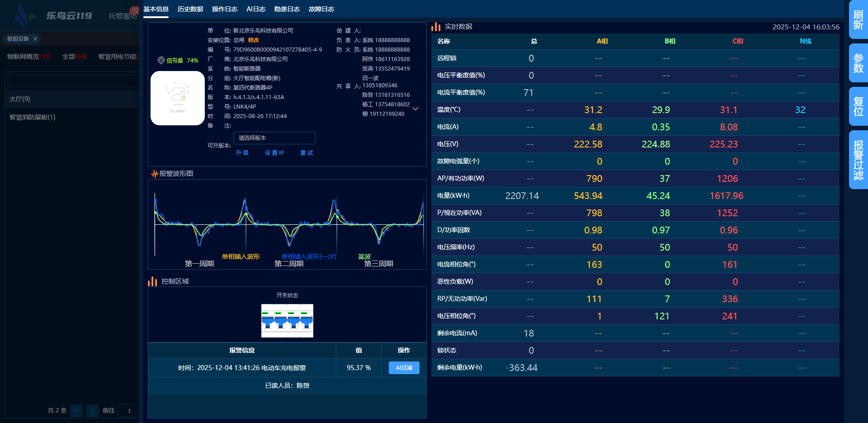Expand the 大厅(9) device group

(20, 99)
